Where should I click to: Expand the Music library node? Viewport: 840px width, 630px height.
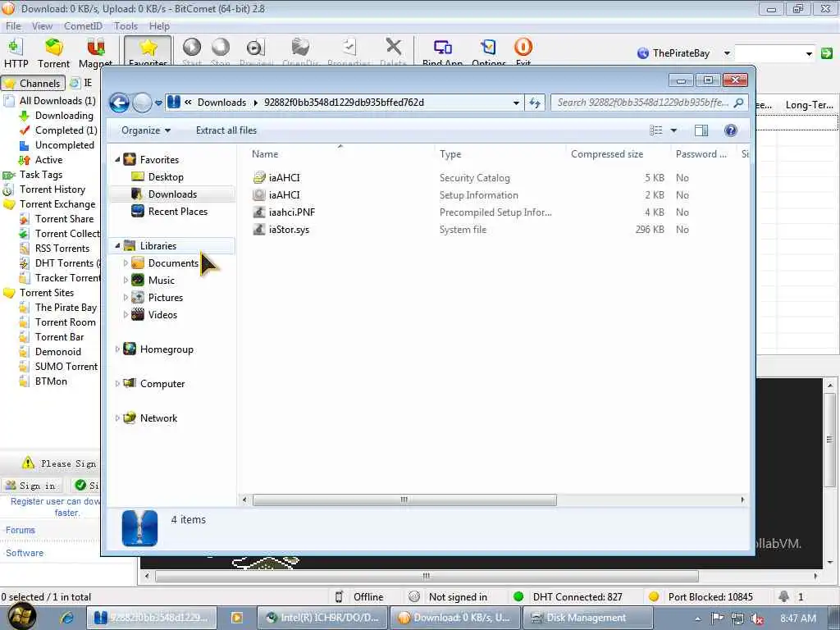(x=126, y=280)
